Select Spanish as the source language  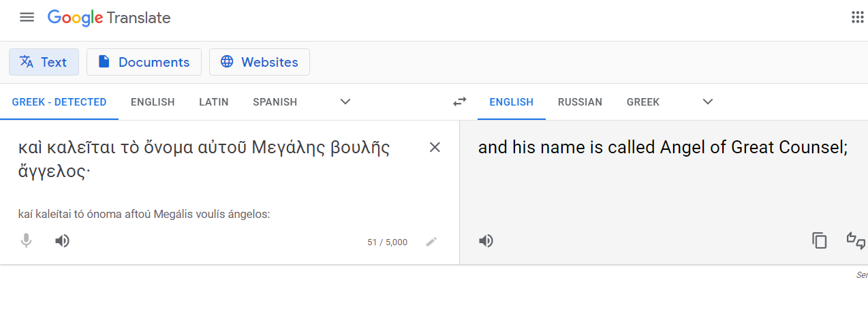point(275,102)
